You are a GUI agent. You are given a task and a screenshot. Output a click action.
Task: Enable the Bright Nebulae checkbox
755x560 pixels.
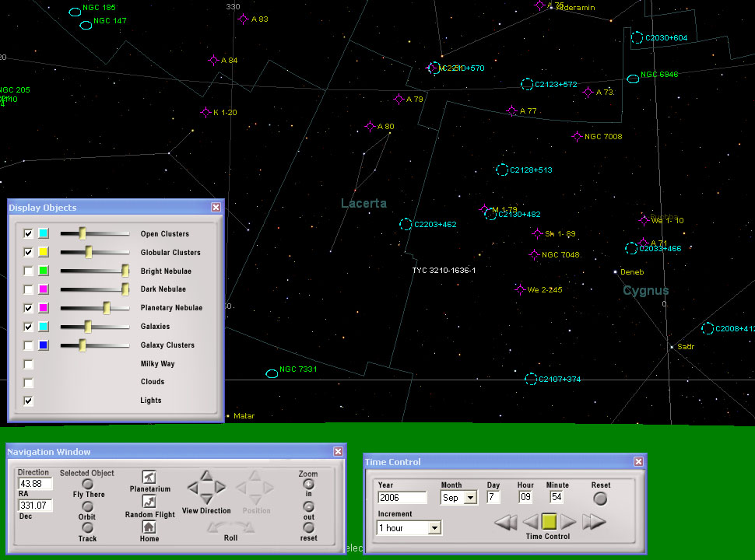[28, 271]
